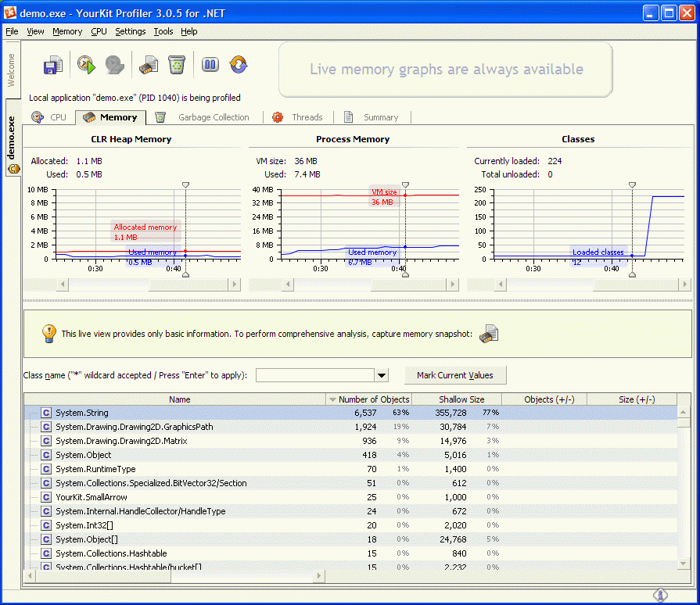Click the Objects (+/-) column header
The width and height of the screenshot is (700, 605).
544,399
